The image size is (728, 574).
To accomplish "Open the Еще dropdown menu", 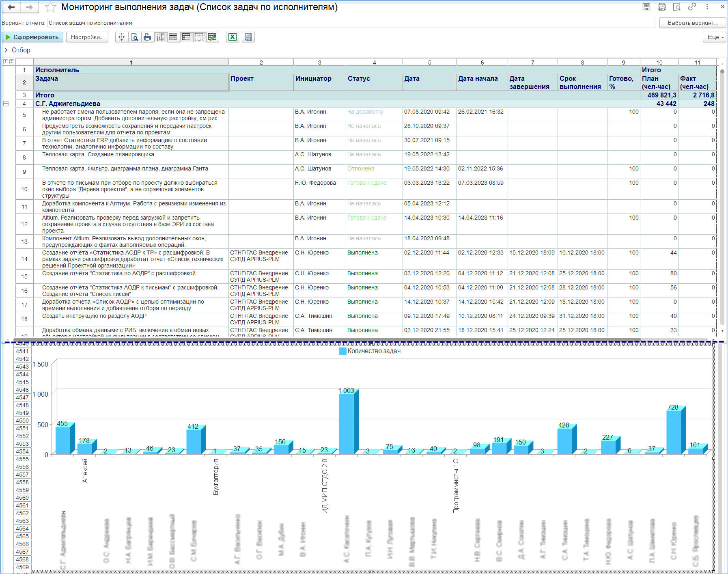I will coord(715,37).
